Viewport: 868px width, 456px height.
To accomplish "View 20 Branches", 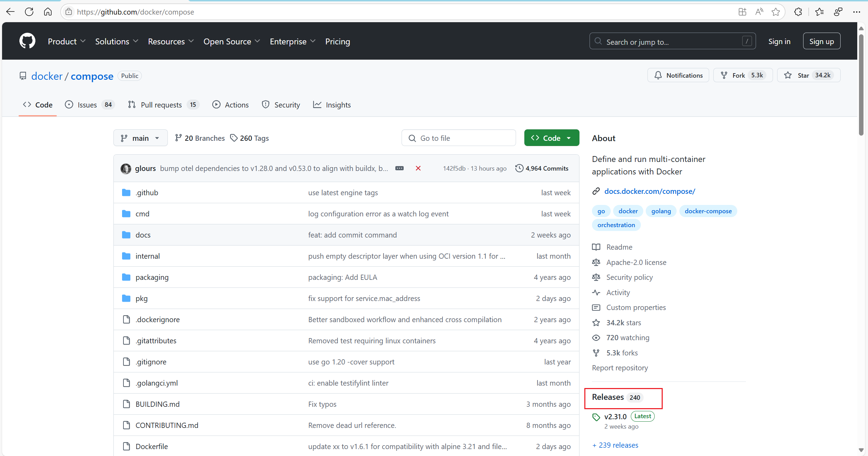I will [200, 138].
